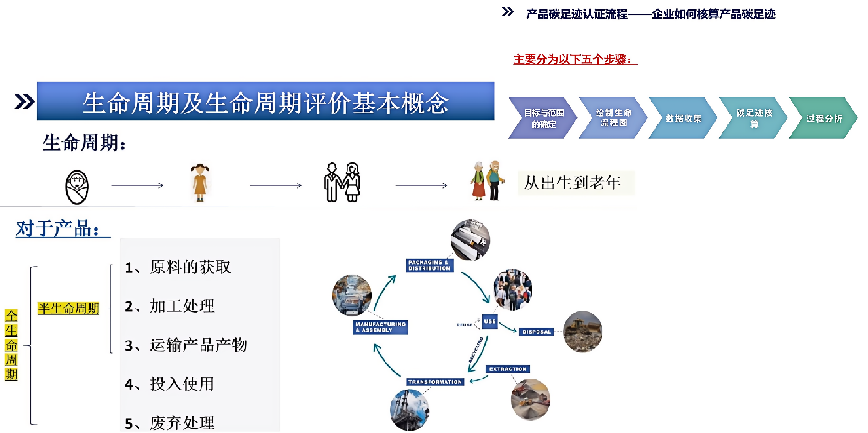Select the TRANSFORMATION label box
The width and height of the screenshot is (868, 433).
tap(435, 382)
